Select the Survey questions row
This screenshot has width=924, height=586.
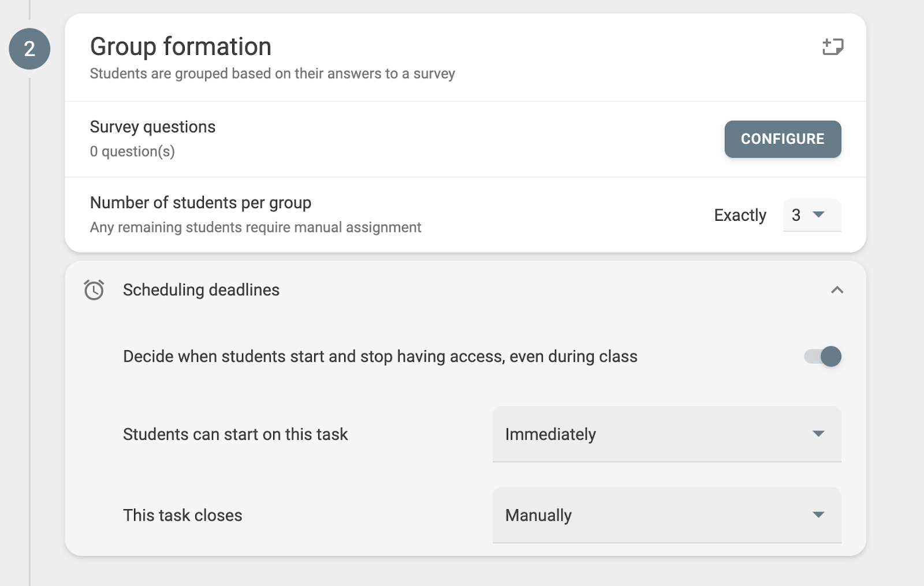coord(152,127)
